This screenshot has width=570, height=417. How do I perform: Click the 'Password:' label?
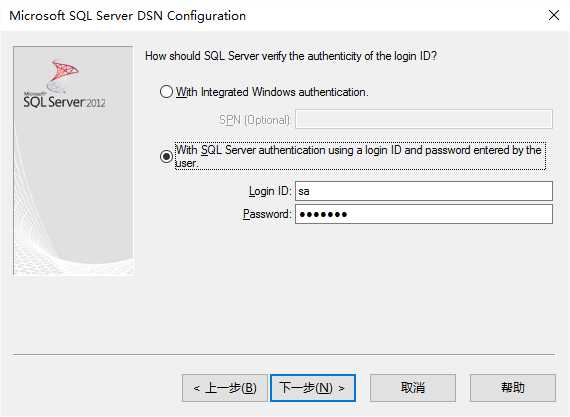[267, 214]
